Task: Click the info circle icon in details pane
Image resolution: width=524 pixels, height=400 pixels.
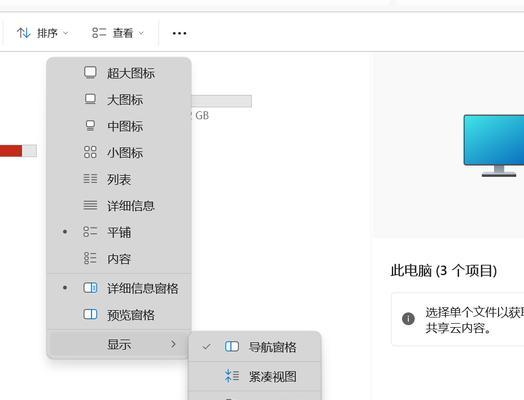Action: coord(408,319)
